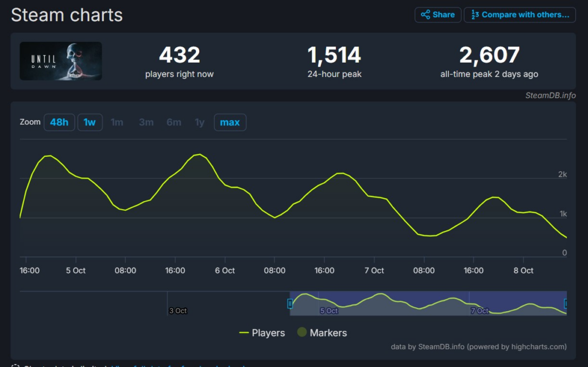Click the SteamDB.info watermark text

[x=550, y=95]
